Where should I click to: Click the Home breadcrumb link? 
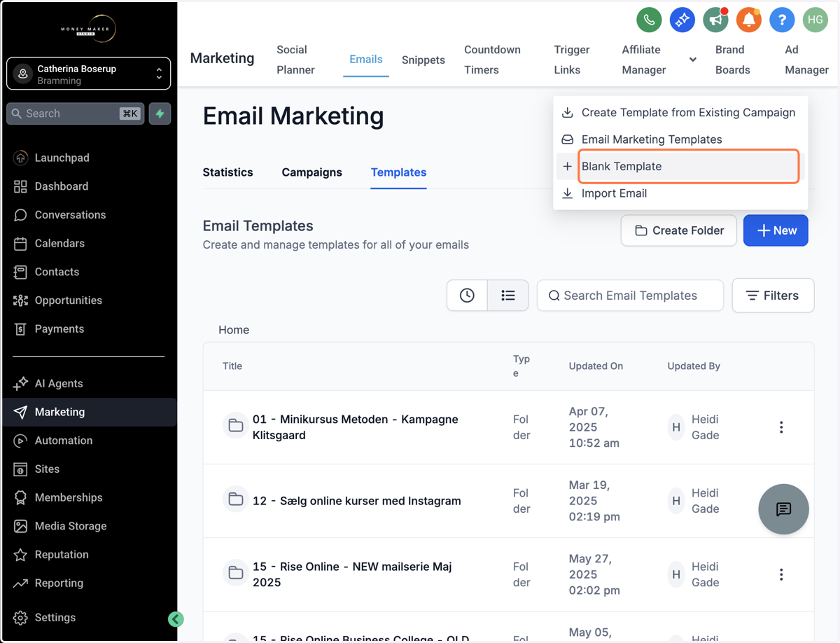click(x=234, y=330)
